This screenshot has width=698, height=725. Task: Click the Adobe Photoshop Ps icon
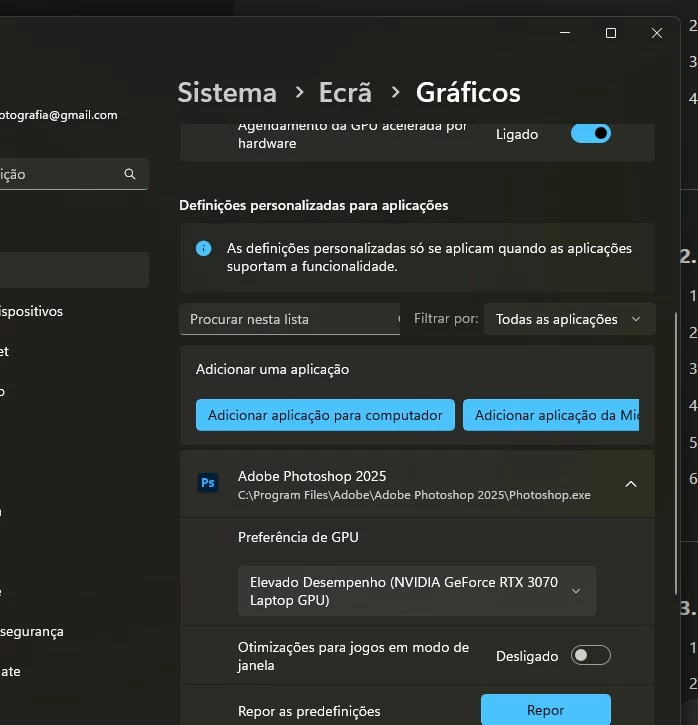click(208, 483)
